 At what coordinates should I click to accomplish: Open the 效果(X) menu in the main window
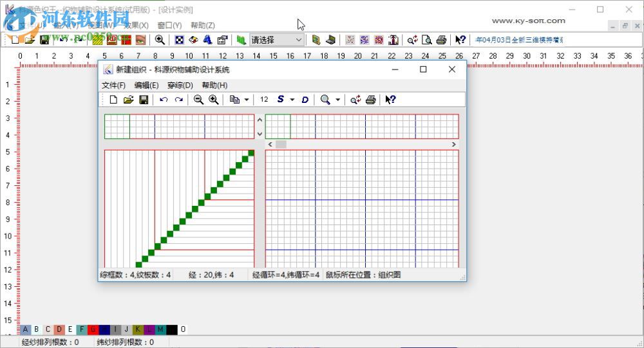(x=137, y=26)
